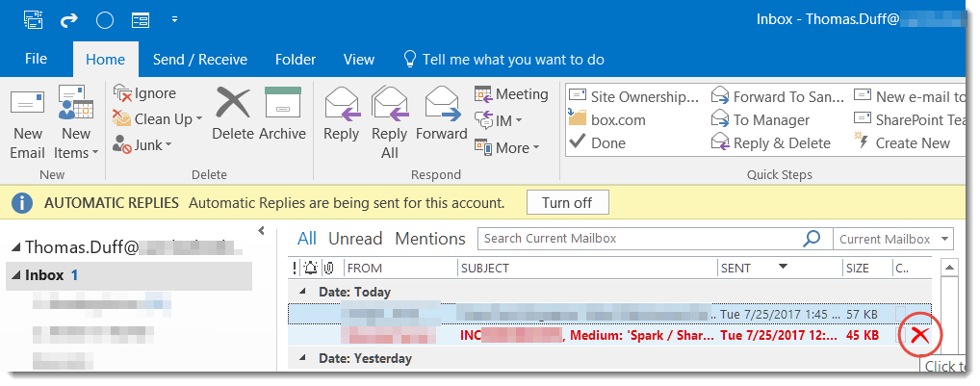Click the reading pane icon in quick access toolbar
The height and width of the screenshot is (386, 980).
pos(141,20)
